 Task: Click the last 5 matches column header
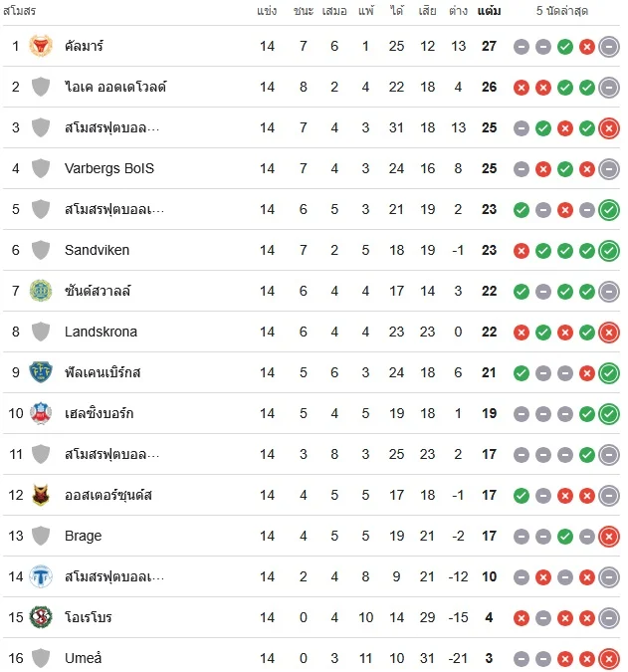(562, 11)
